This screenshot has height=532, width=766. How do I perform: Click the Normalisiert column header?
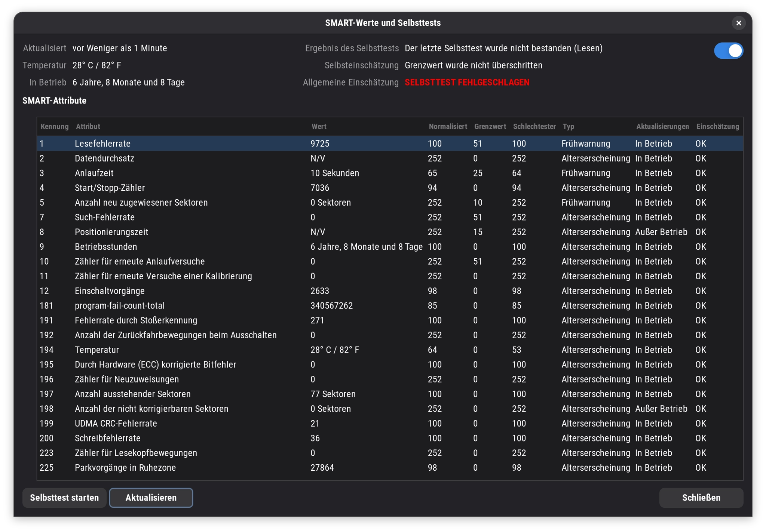point(448,126)
